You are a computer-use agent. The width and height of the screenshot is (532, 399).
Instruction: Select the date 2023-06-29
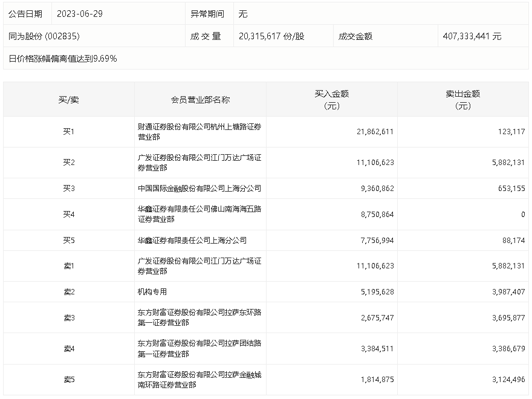80,14
